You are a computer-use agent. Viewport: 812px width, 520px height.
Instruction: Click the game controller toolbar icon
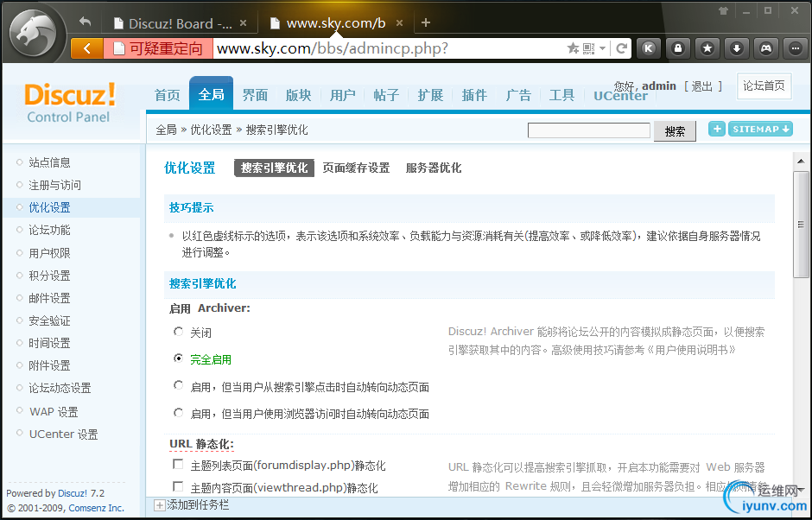pyautogui.click(x=766, y=48)
